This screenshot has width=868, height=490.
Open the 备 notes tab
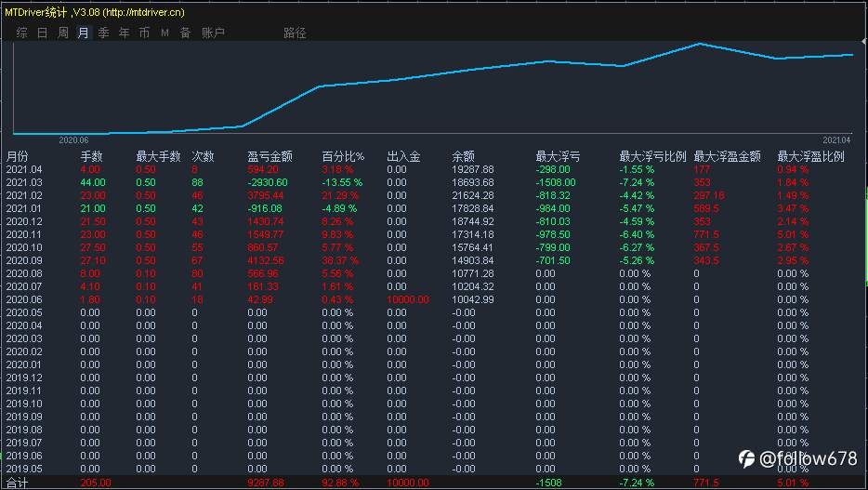(186, 33)
